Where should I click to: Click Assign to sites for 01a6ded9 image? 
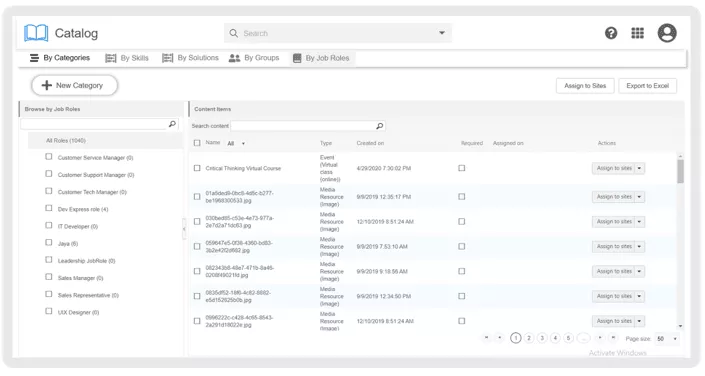(614, 197)
